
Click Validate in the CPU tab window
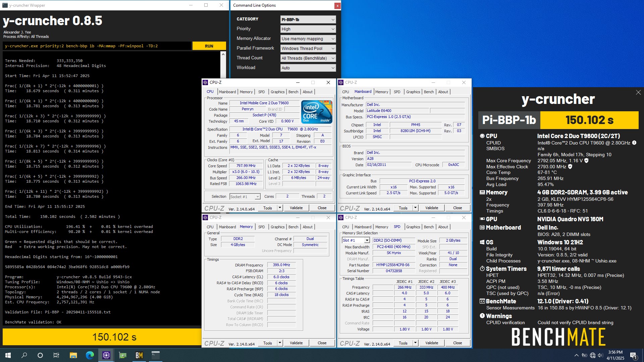[296, 208]
